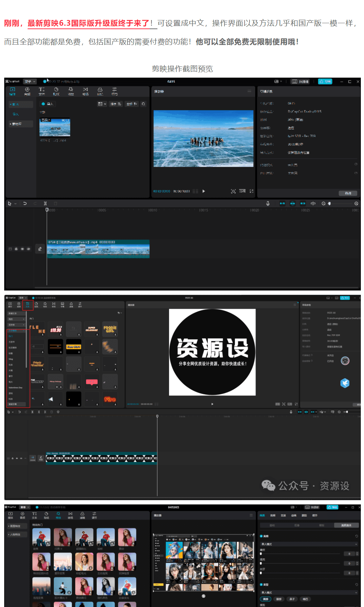
Task: Select 0724 mp4 clip on first timeline
Action: tap(98, 249)
